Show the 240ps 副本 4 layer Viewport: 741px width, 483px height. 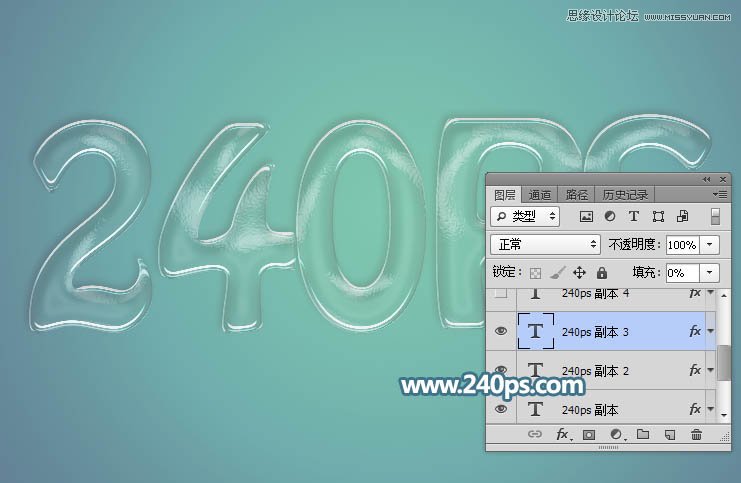click(501, 293)
